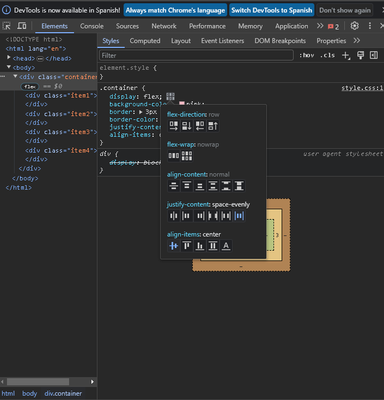Set flex-wrap to nowrap
Viewport: 384px width, 400px height.
click(174, 156)
